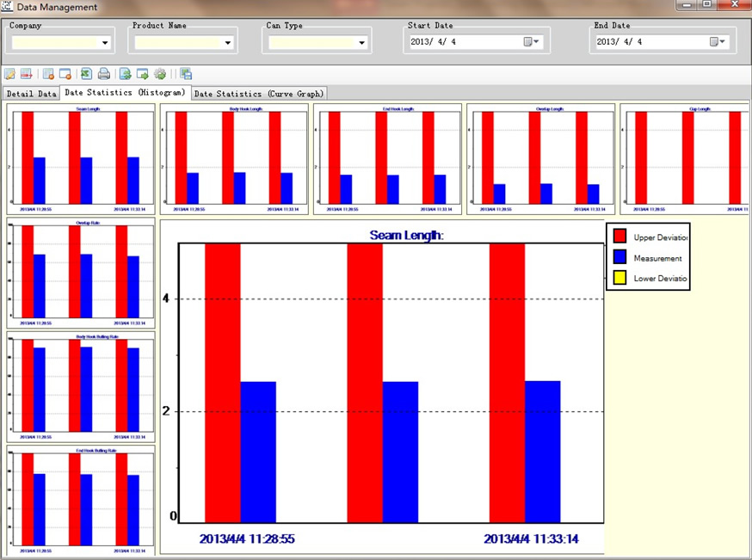Click the list icon with red arrow
752x560 pixels.
pyautogui.click(x=26, y=74)
